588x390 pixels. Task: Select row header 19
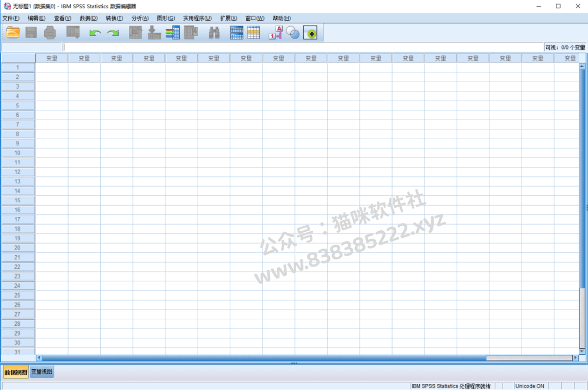pyautogui.click(x=17, y=238)
